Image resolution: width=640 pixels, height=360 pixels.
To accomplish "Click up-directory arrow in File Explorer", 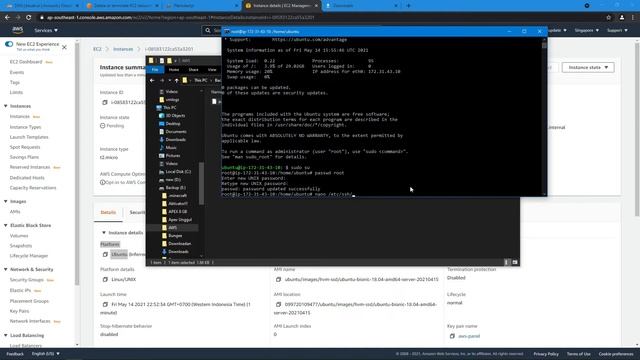I will click(176, 80).
